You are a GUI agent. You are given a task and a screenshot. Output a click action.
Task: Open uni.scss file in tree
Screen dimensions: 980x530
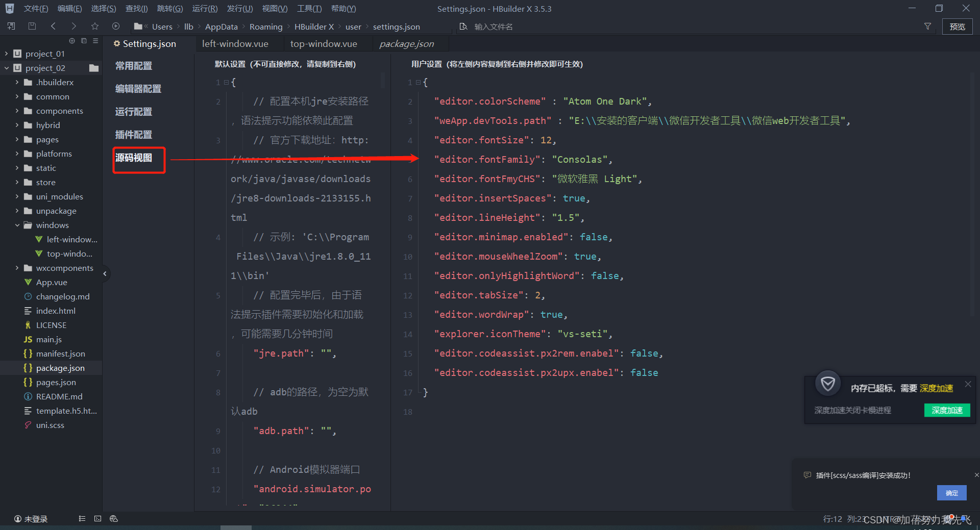pos(51,425)
